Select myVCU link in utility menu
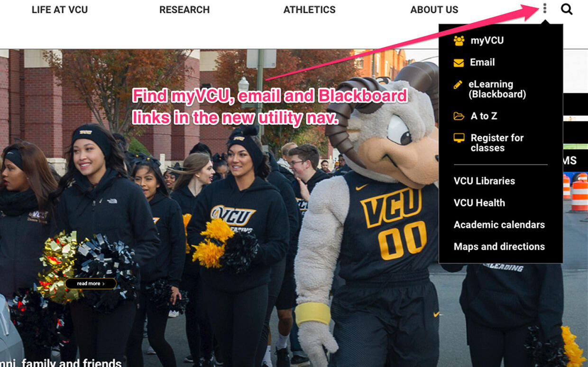Viewport: 588px width, 367px height. point(487,40)
